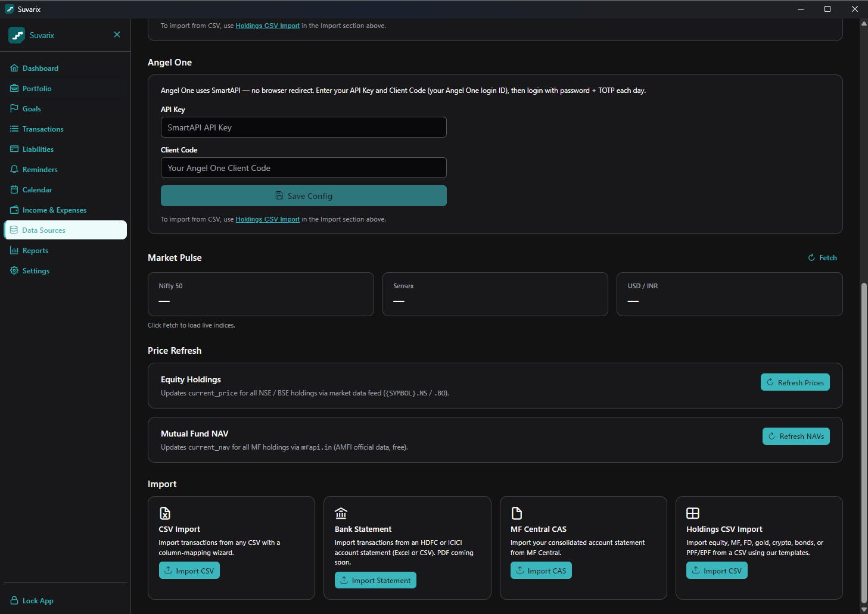The width and height of the screenshot is (868, 614).
Task: Click the scrollbar up arrow
Action: 864,23
